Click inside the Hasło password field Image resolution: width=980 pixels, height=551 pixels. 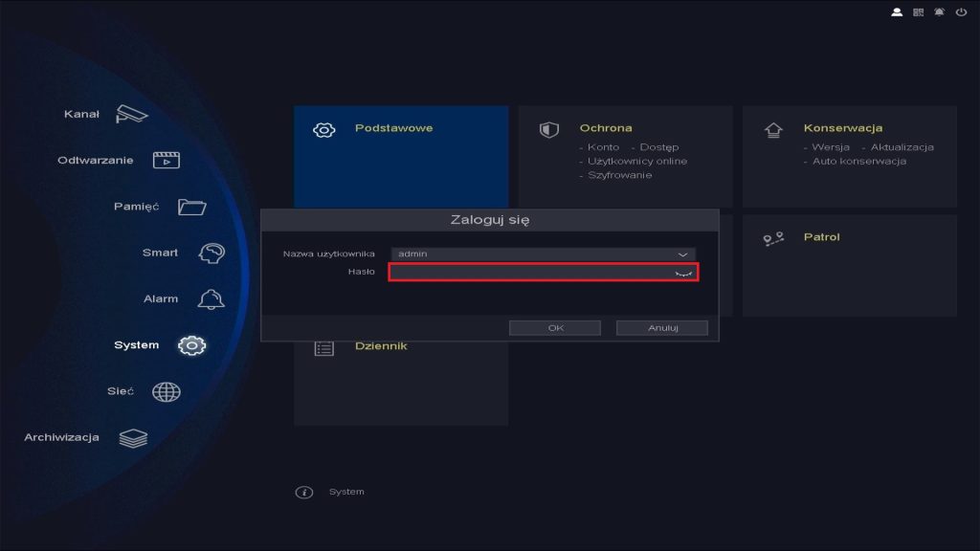click(536, 275)
